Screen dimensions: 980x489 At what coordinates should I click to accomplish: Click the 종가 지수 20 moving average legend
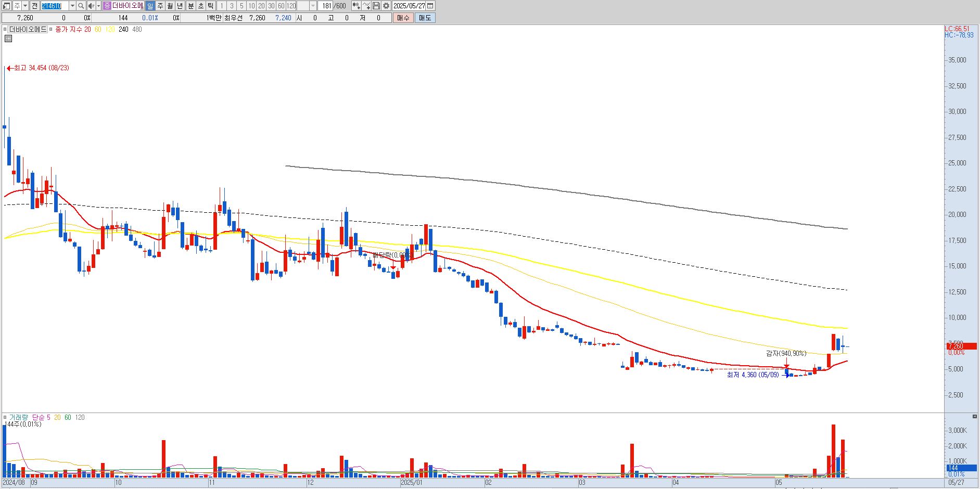point(73,30)
